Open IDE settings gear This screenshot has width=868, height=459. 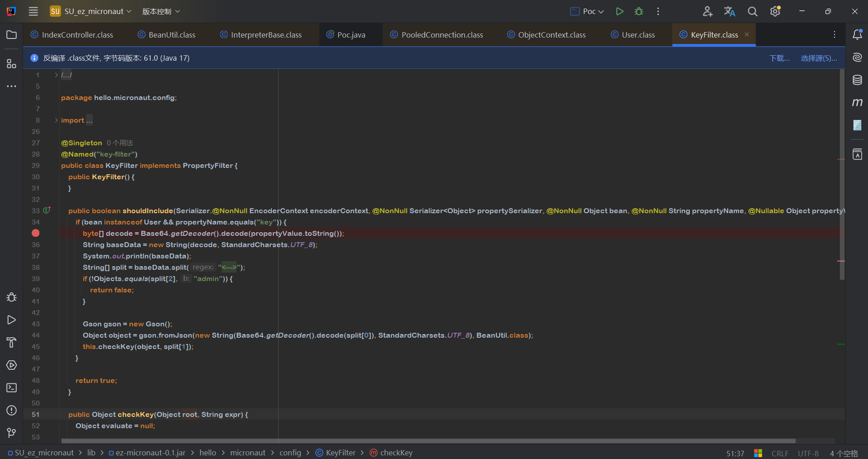775,11
